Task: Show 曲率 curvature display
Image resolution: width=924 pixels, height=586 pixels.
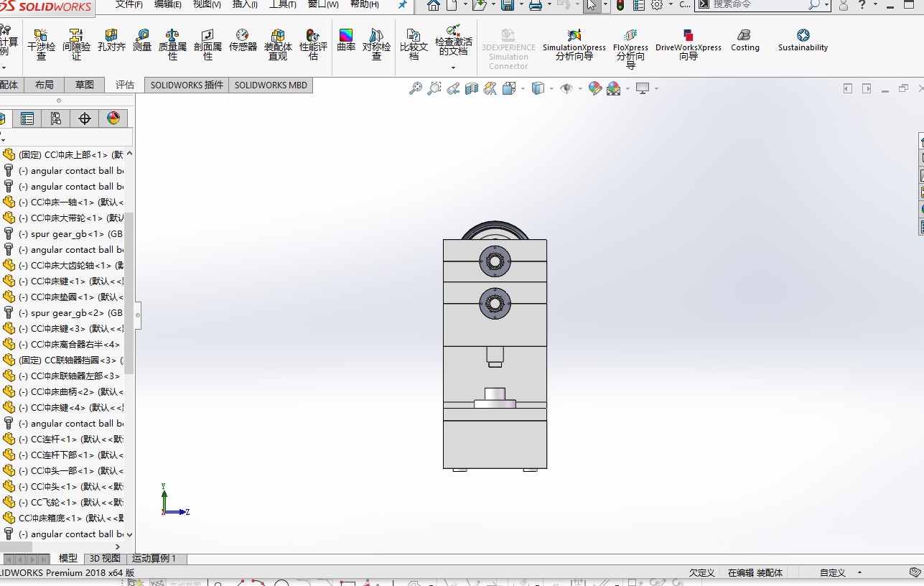Action: [x=346, y=40]
